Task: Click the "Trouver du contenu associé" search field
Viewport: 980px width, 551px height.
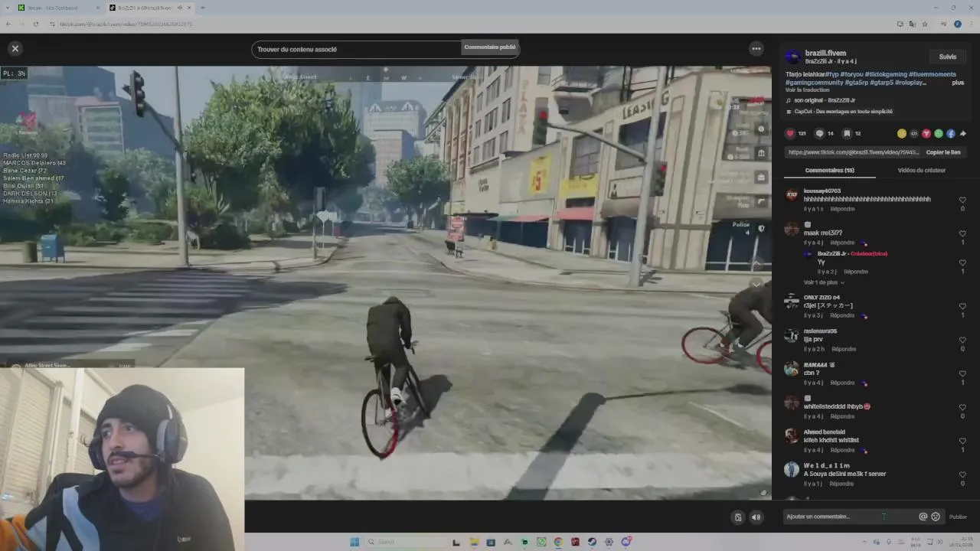Action: [x=357, y=49]
